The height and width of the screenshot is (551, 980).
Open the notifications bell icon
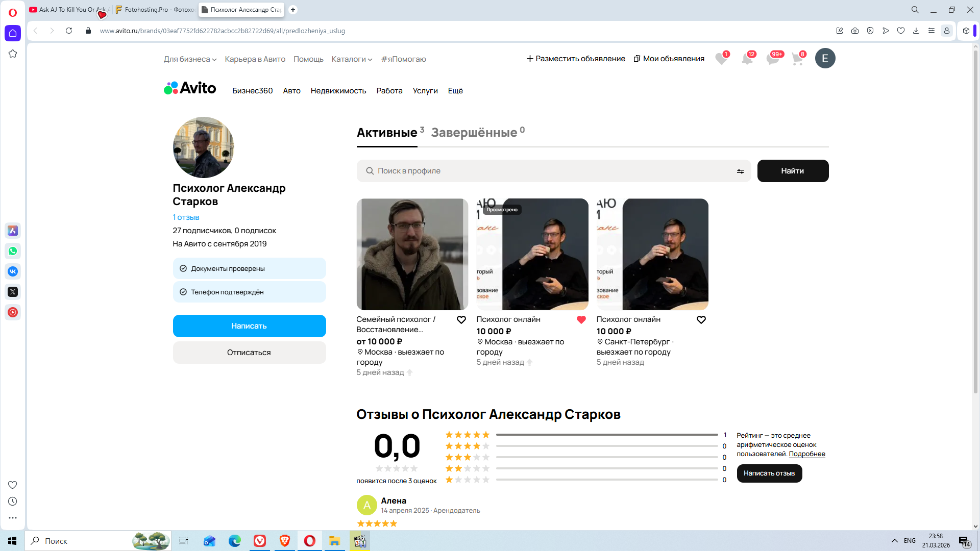(747, 59)
